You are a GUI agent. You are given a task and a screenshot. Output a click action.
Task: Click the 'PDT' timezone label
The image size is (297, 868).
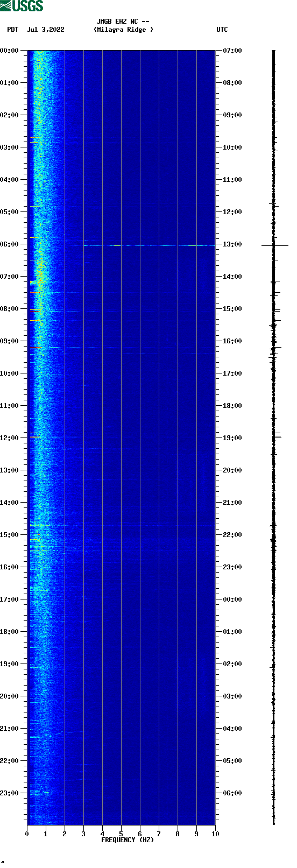[13, 30]
